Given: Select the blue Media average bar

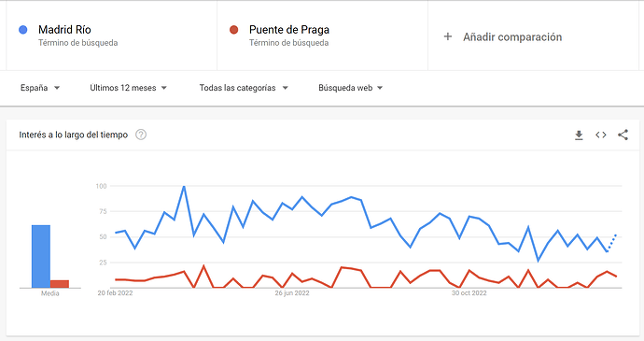Looking at the screenshot, I should coord(41,256).
